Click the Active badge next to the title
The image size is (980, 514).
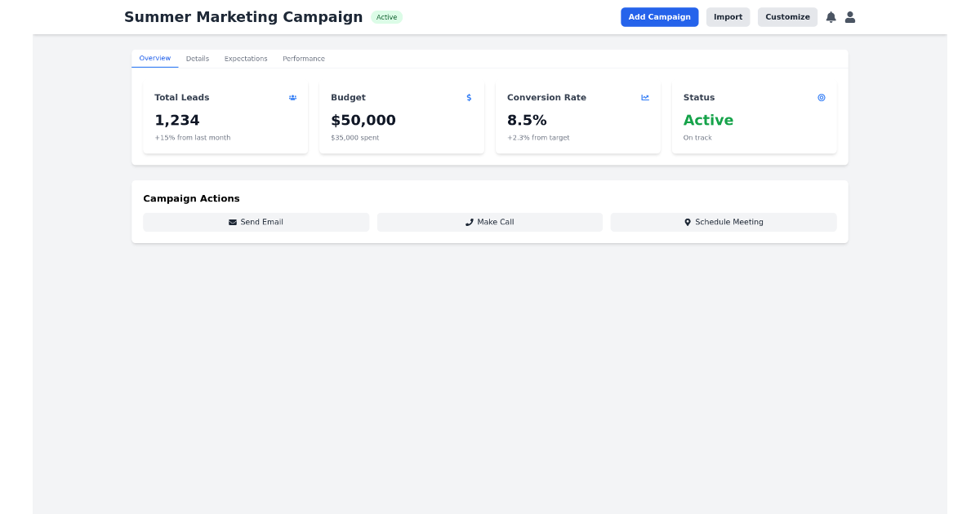tap(386, 16)
